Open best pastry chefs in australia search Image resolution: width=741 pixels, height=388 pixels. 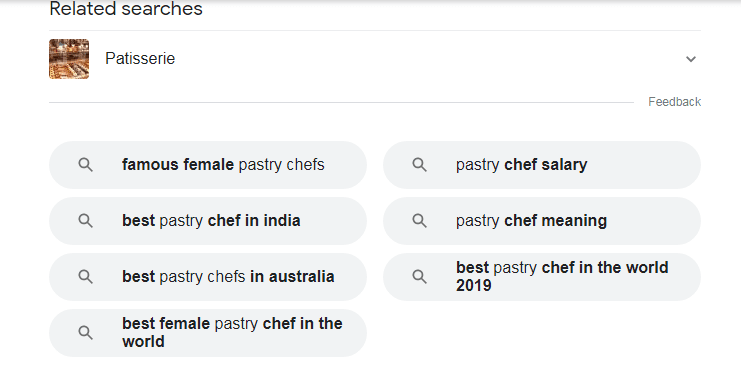point(208,276)
